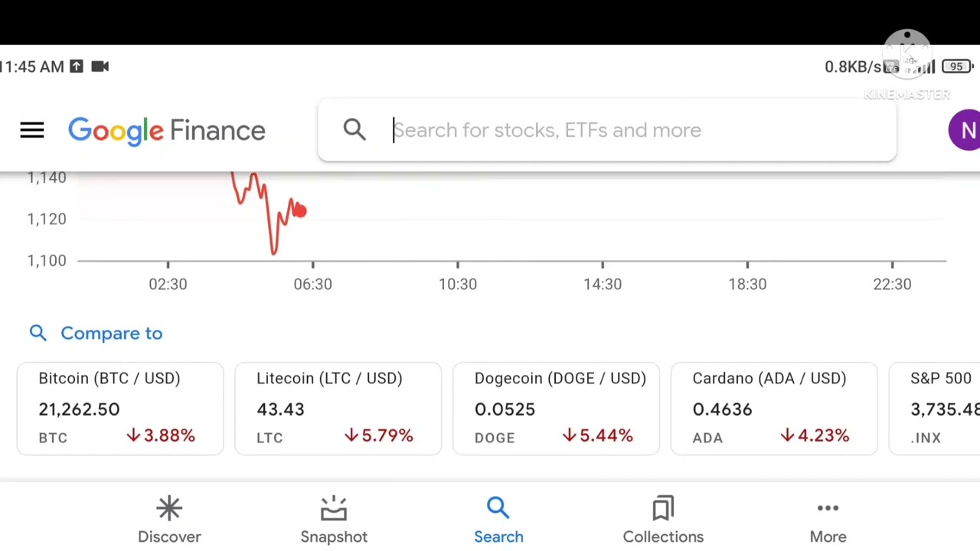This screenshot has height=551, width=980.
Task: Switch to the Search tab
Action: point(498,519)
